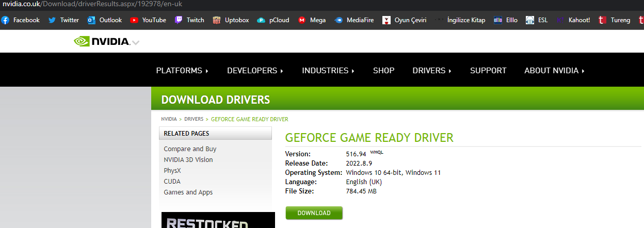
Task: Click the release date 2022.8.9
Action: tap(359, 163)
